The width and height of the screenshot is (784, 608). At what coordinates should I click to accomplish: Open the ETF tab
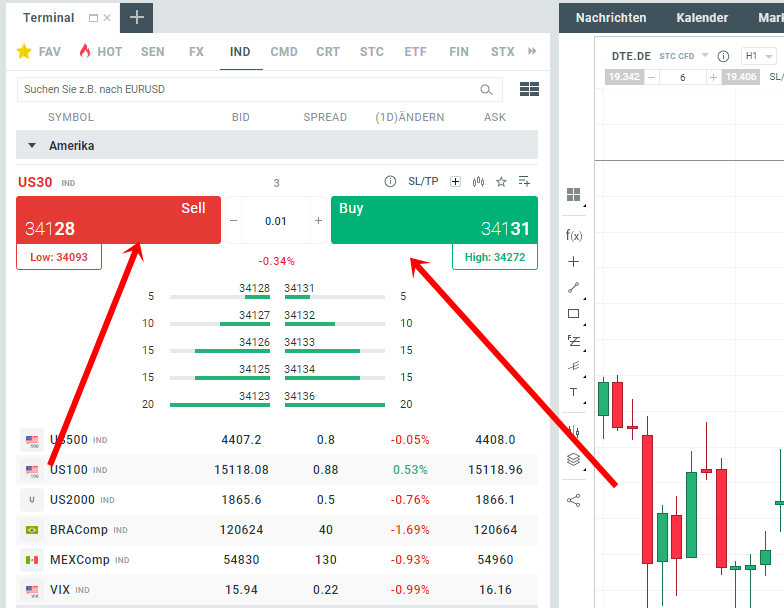tap(416, 52)
